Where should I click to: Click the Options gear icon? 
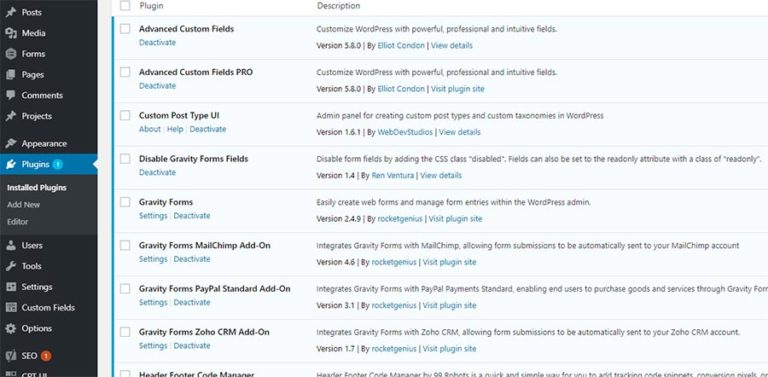pos(11,329)
